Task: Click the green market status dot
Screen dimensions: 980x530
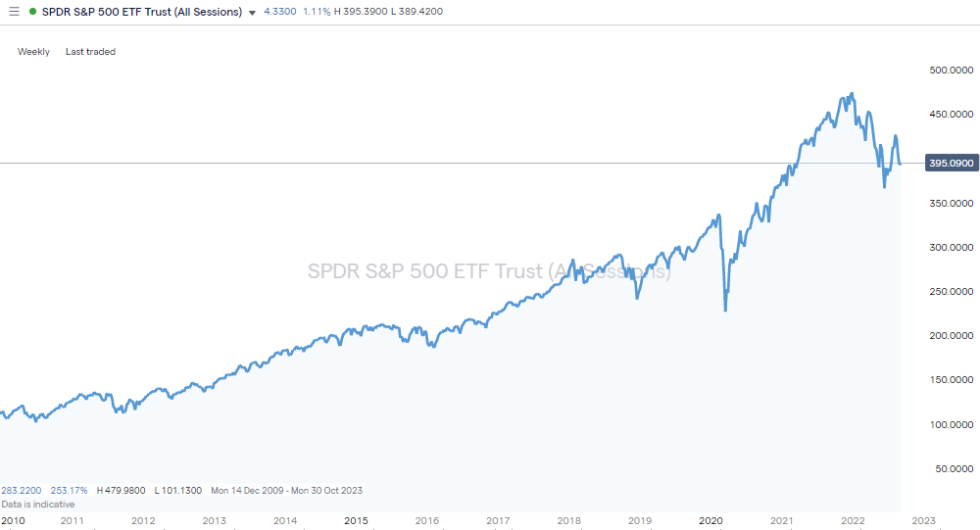Action: (x=33, y=12)
